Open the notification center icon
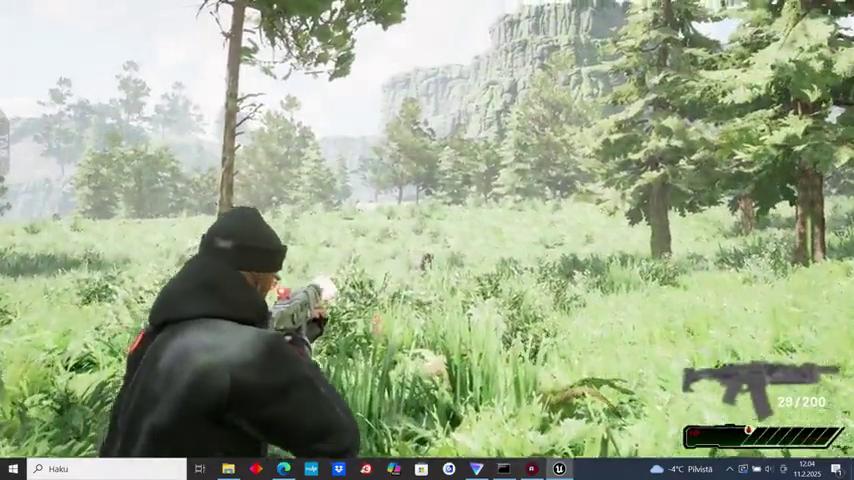854x480 pixels. pyautogui.click(x=836, y=469)
